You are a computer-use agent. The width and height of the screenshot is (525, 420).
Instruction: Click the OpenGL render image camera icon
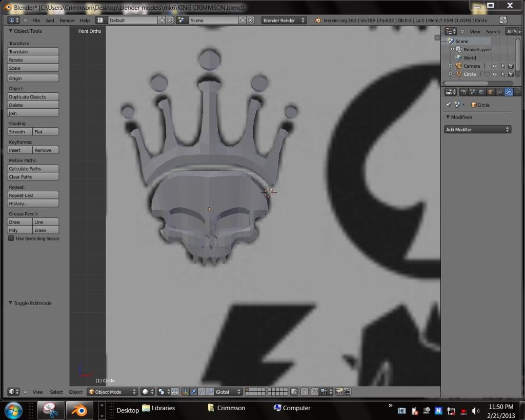(x=339, y=391)
